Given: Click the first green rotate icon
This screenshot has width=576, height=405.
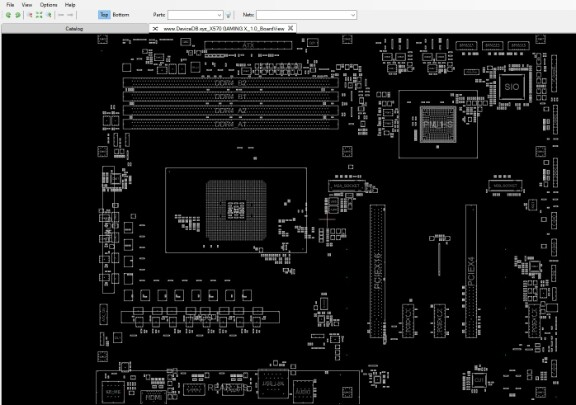Looking at the screenshot, I should (x=8, y=15).
